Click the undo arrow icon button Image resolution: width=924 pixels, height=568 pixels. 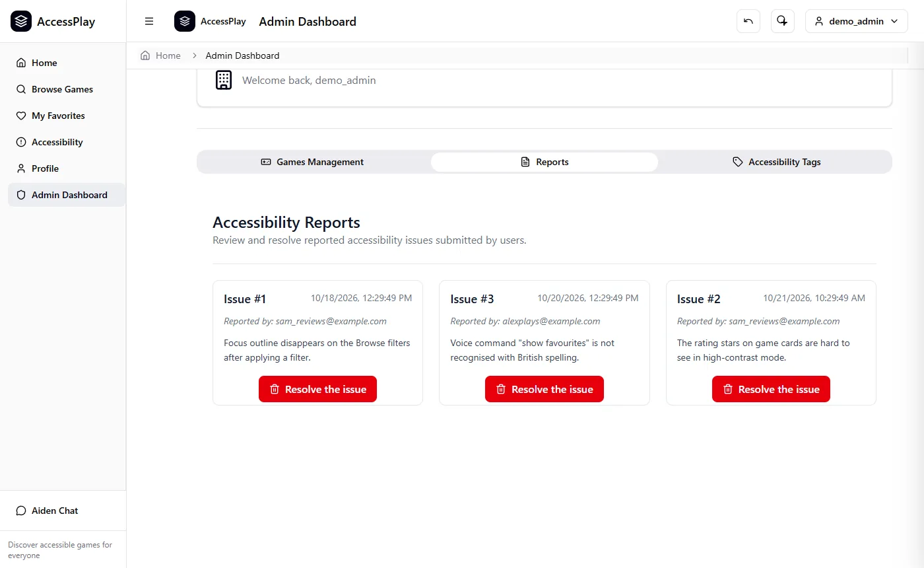pos(748,21)
